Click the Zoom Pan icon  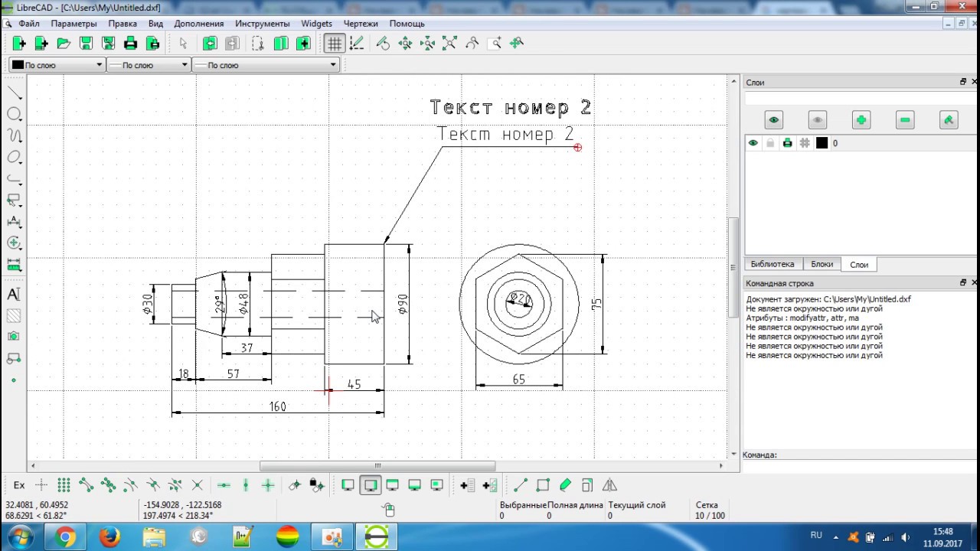[x=517, y=44]
